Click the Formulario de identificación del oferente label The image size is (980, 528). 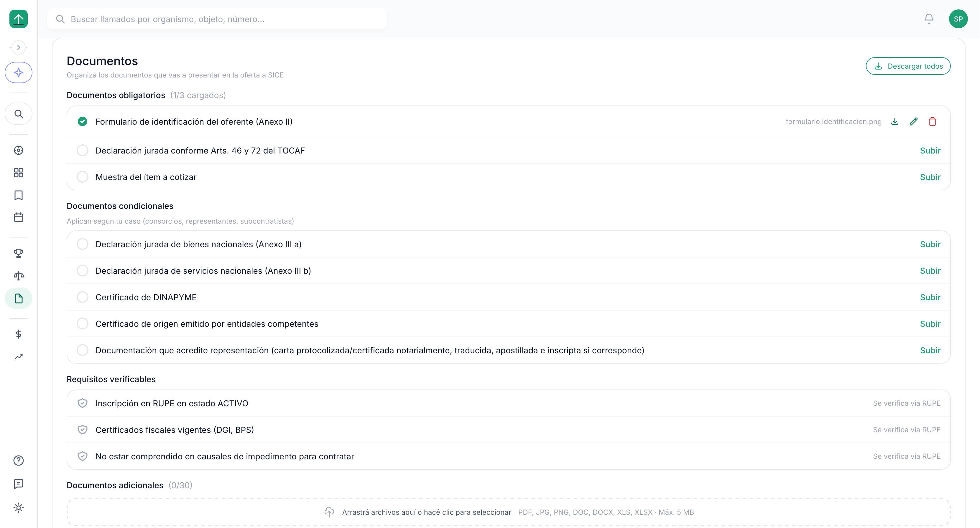tap(194, 122)
